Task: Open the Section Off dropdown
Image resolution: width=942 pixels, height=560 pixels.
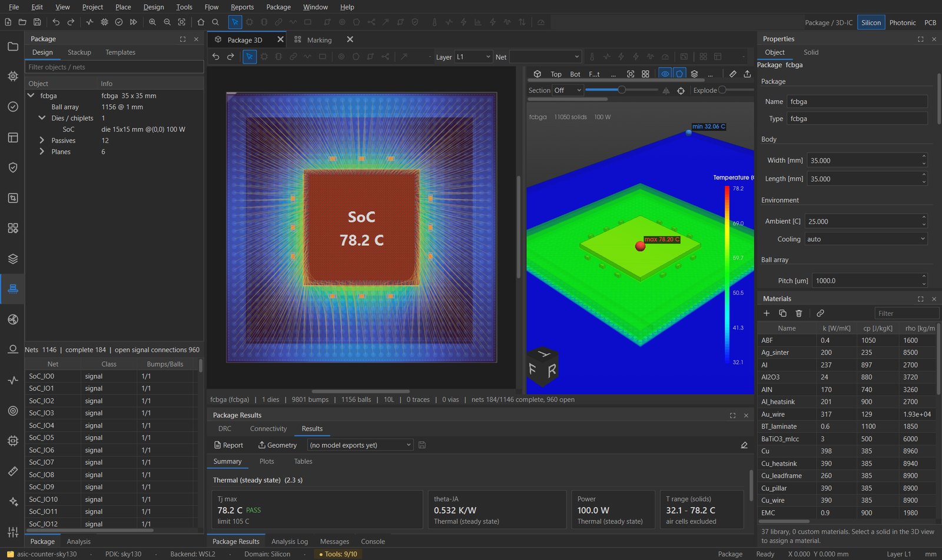Action: point(568,91)
